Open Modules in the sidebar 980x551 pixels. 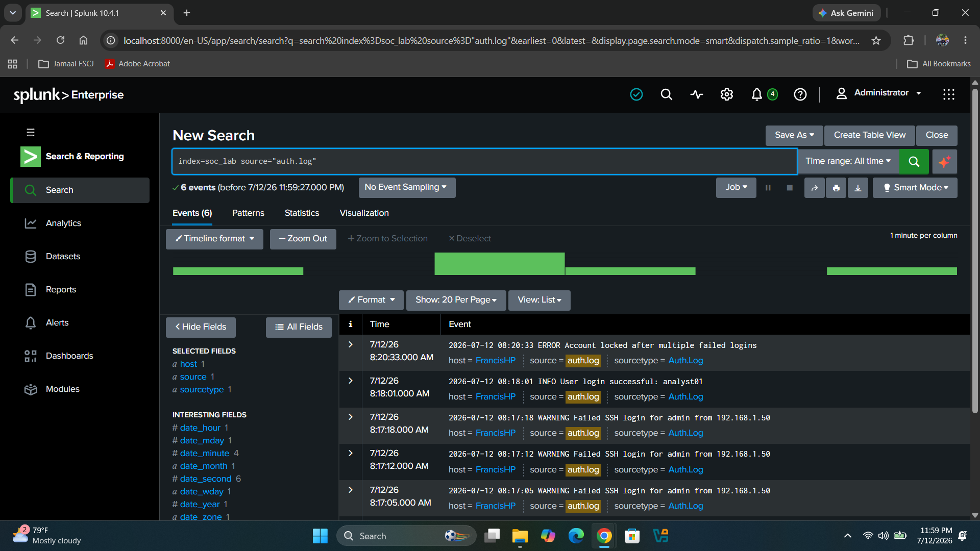[x=63, y=389]
